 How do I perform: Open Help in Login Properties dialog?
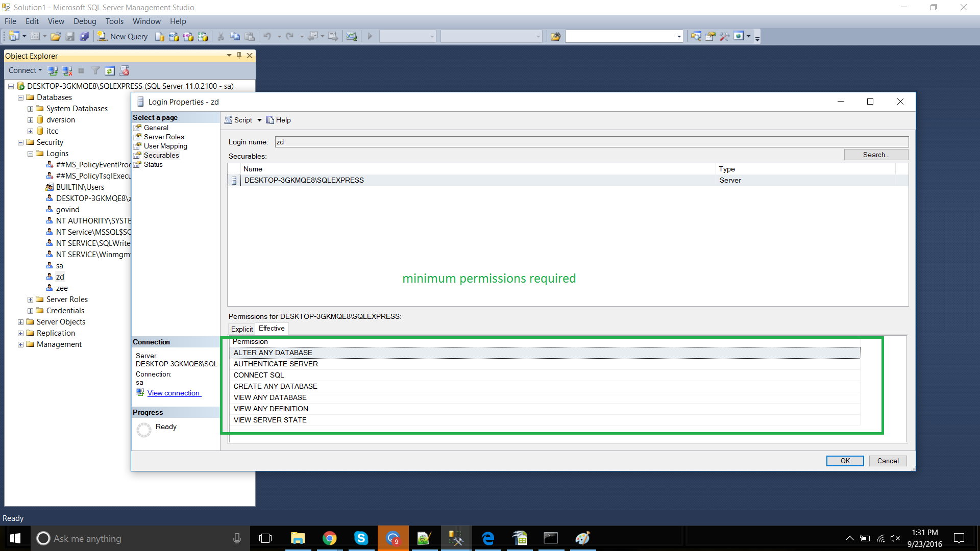pos(278,120)
